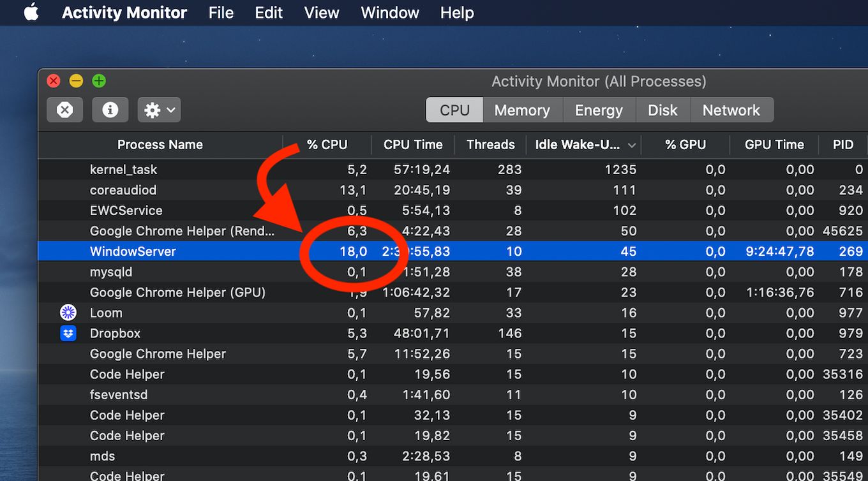Click PID value 45625
Screen dimensions: 868x481
tap(843, 231)
